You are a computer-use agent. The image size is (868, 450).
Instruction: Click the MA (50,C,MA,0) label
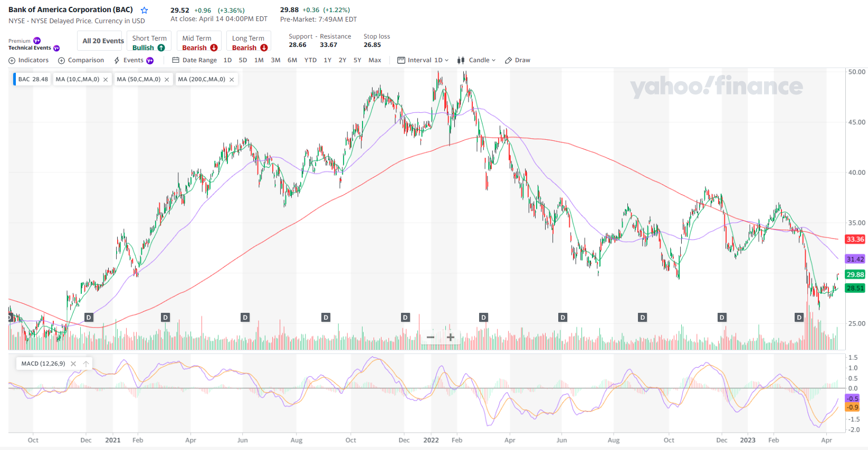(x=139, y=80)
